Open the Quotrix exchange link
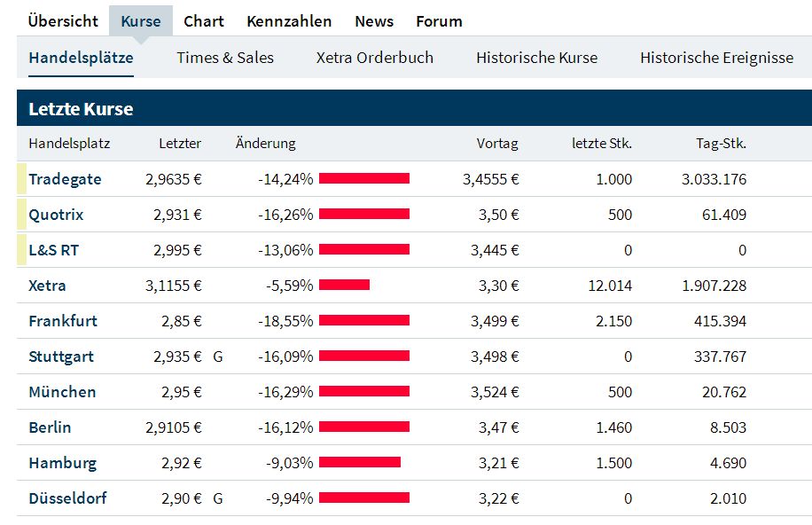 point(58,215)
